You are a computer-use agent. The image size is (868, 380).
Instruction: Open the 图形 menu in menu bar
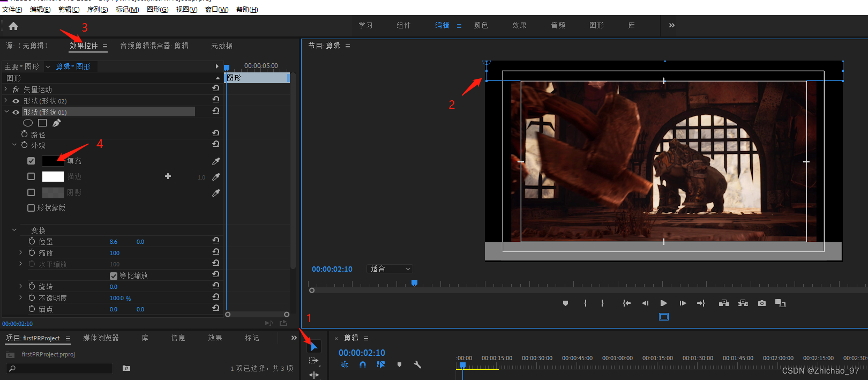click(158, 10)
